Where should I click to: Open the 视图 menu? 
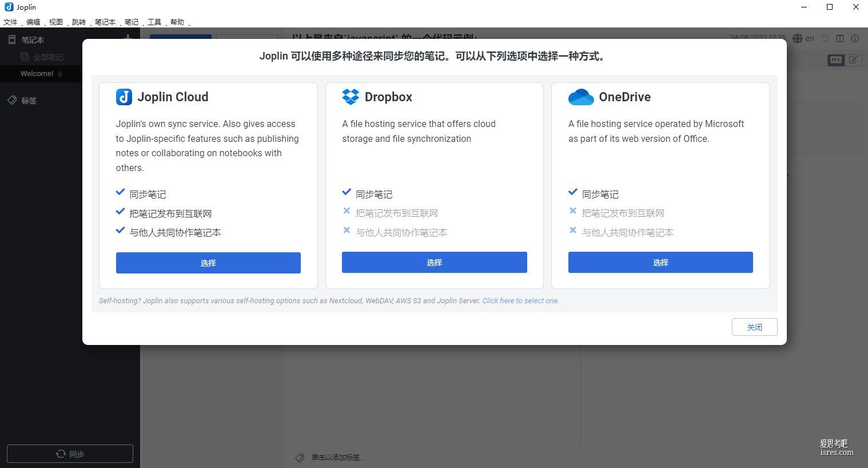[x=56, y=22]
